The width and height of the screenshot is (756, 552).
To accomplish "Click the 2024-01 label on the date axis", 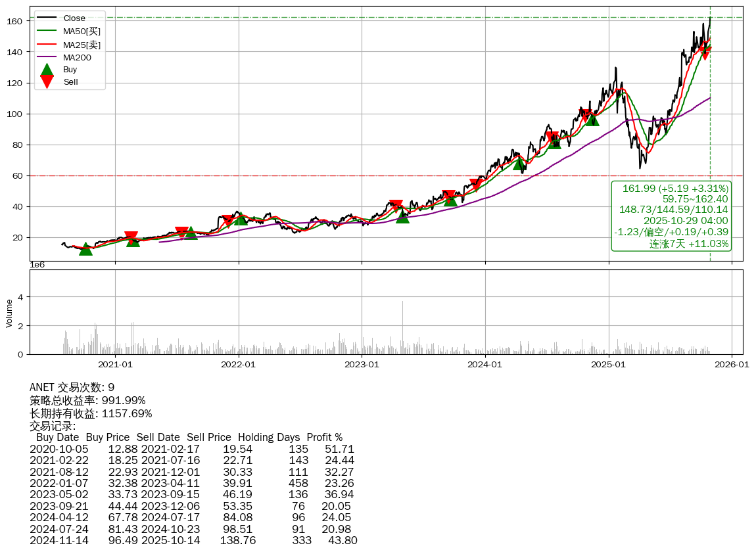I will click(485, 364).
